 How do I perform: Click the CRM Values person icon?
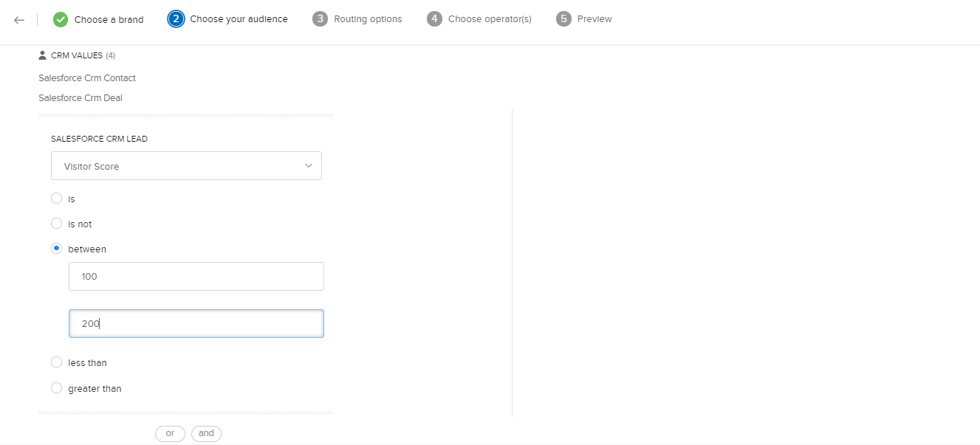(x=43, y=55)
